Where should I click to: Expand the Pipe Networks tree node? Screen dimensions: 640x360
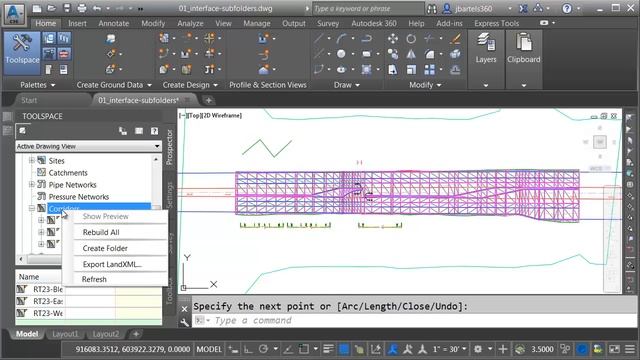point(31,184)
